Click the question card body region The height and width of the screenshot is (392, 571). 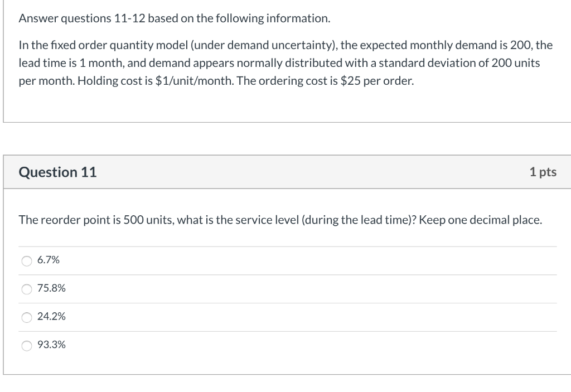285,279
